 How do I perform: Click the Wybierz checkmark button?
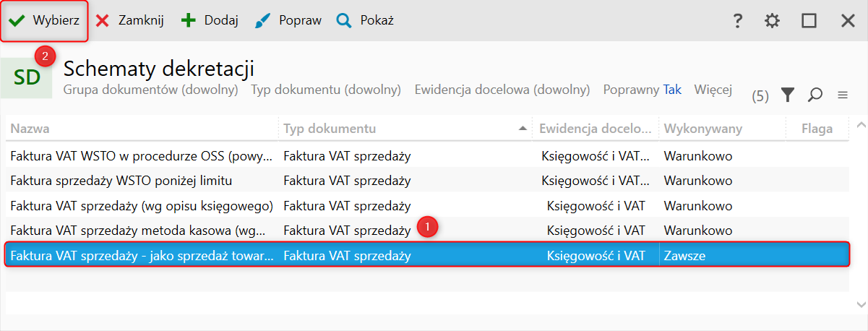point(45,21)
